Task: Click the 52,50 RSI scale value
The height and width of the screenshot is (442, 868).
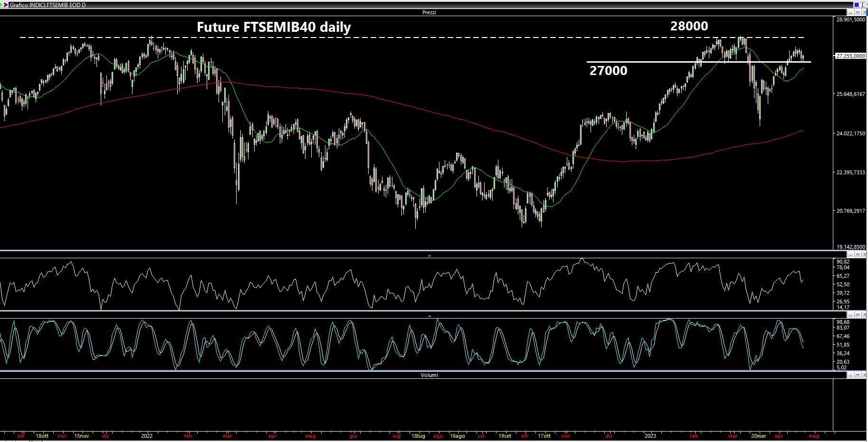Action: point(843,284)
